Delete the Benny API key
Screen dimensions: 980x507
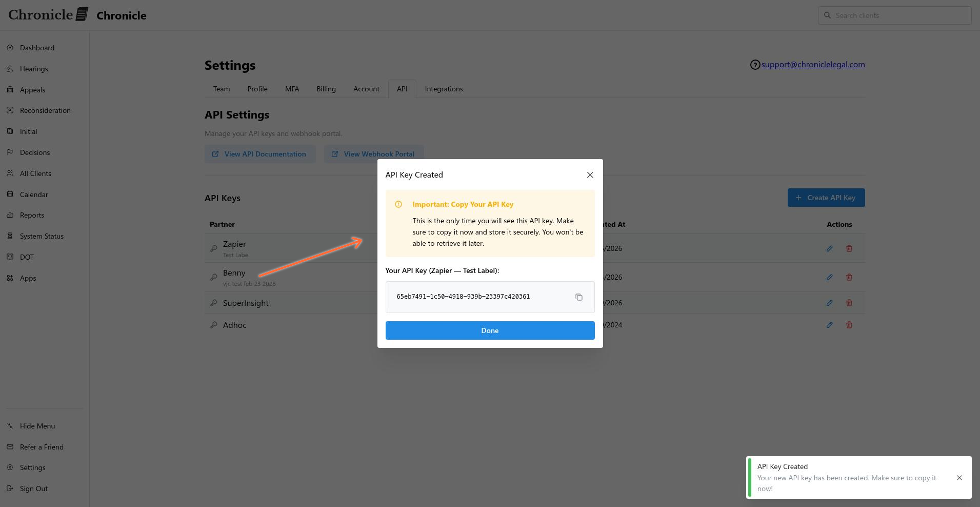849,277
